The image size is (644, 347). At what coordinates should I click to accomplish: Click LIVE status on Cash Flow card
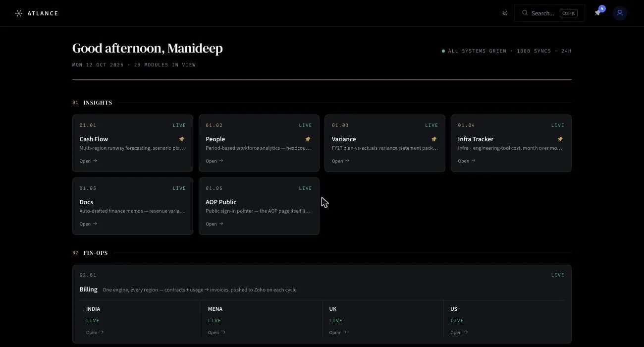tap(179, 125)
